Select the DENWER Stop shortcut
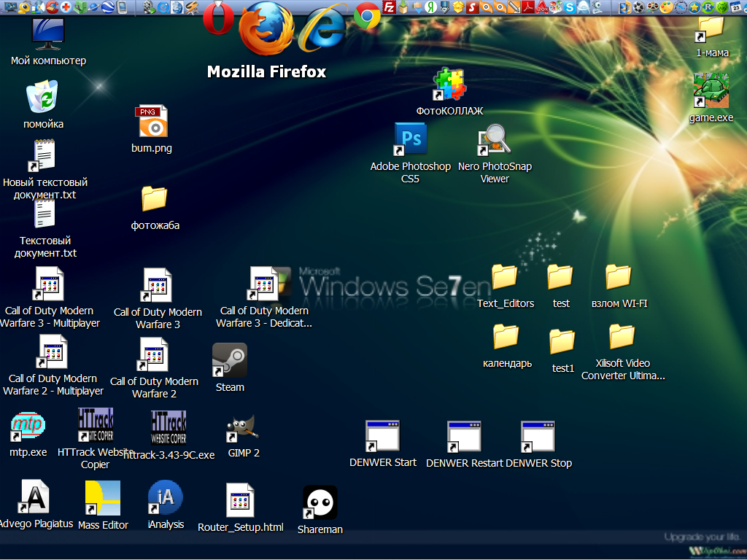This screenshot has height=560, width=747. (x=538, y=436)
